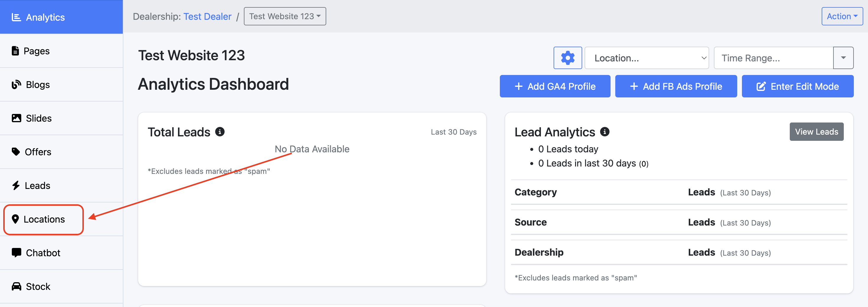
Task: Click the Chatbot speech bubble icon
Action: click(x=16, y=253)
